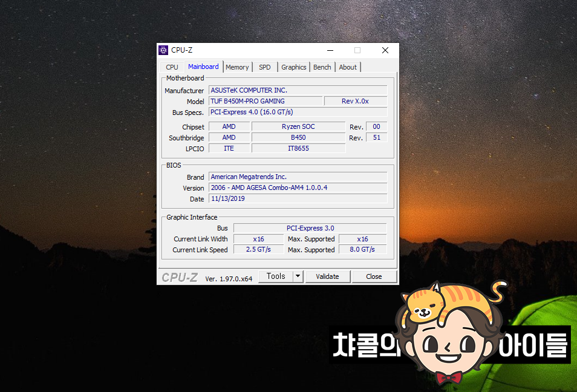
Task: Expand the Tools dropdown arrow
Action: (298, 276)
